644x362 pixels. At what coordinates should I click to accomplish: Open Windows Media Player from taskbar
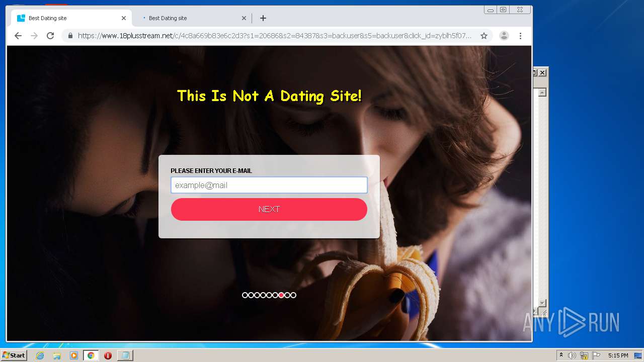point(74,355)
